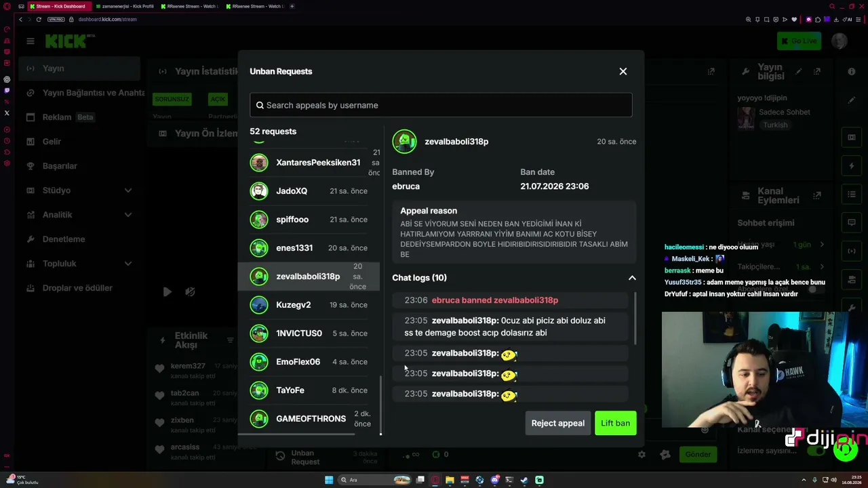Open File Explorer from the taskbar
This screenshot has width=868, height=488.
450,480
